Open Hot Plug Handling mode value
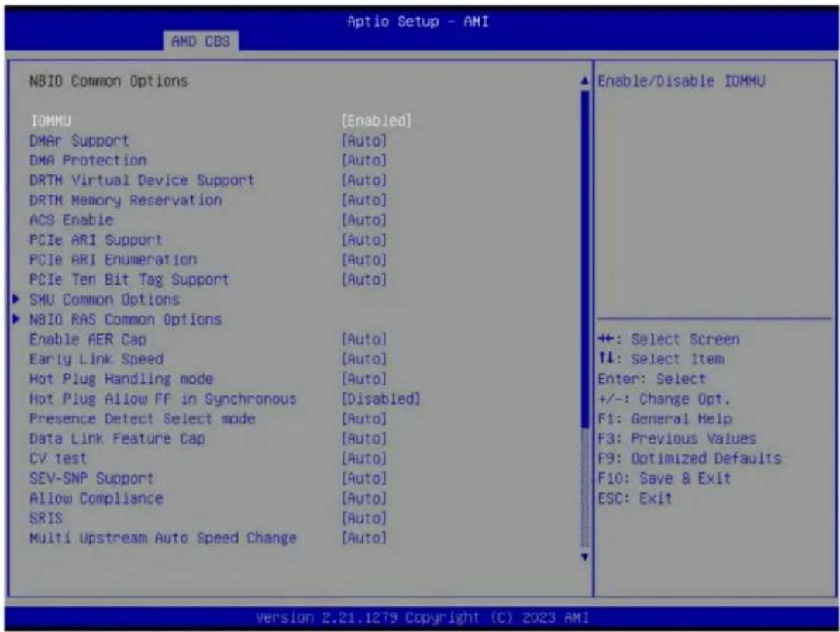This screenshot has width=840, height=632. (363, 378)
